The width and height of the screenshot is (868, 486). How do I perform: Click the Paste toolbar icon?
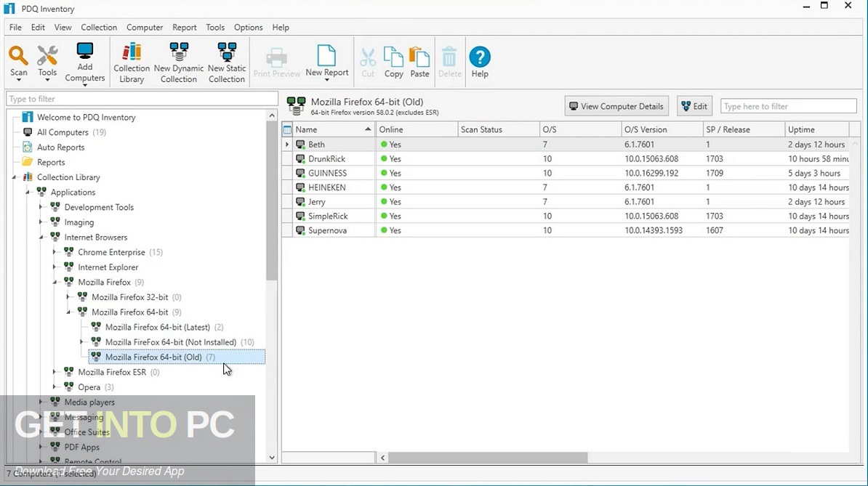coord(419,57)
